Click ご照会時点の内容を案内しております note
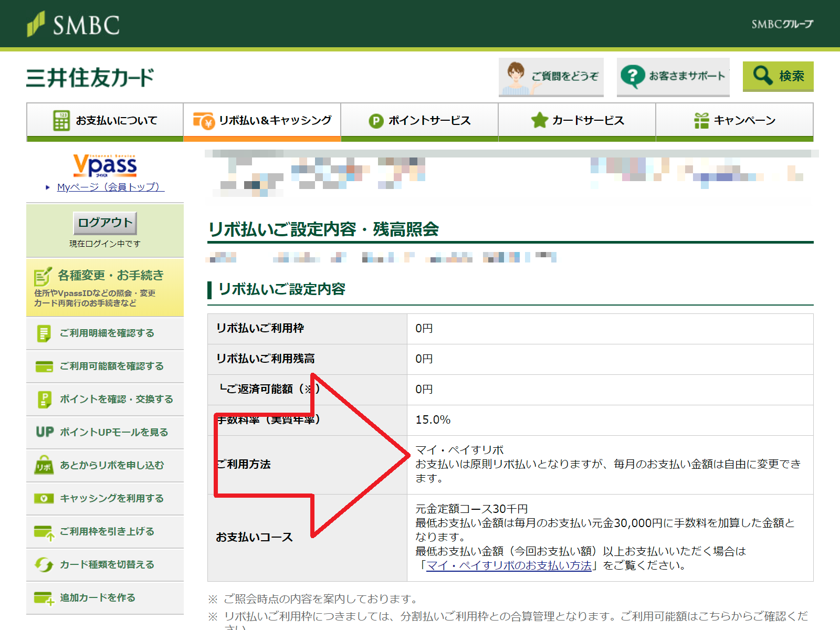Screen dimensions: 840x630 tap(321, 599)
